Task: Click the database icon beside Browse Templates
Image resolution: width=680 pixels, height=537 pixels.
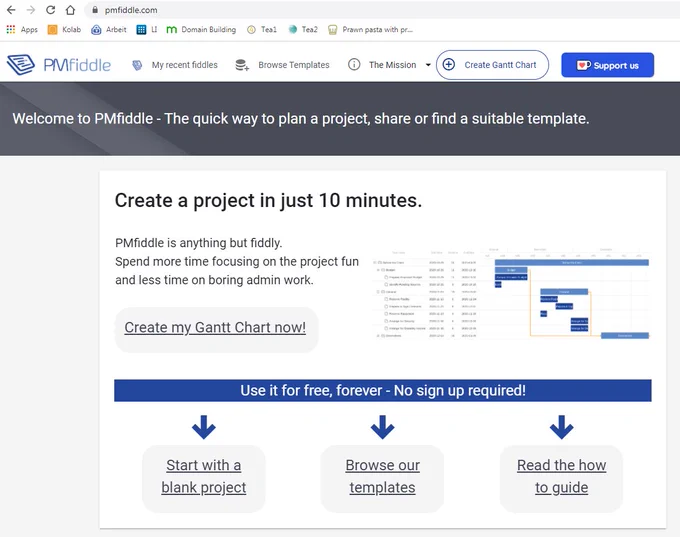Action: coord(242,65)
